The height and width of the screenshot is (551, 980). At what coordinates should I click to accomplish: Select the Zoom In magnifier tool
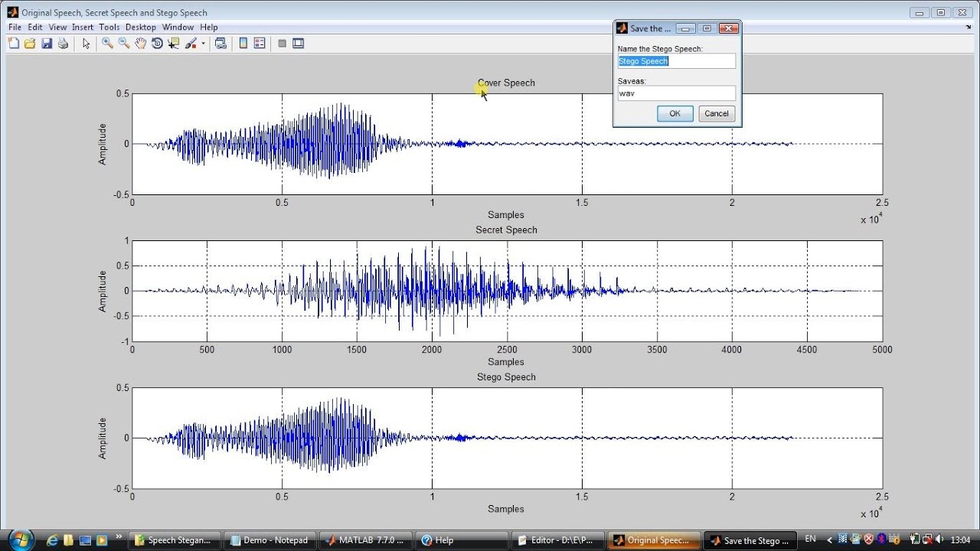[x=107, y=44]
